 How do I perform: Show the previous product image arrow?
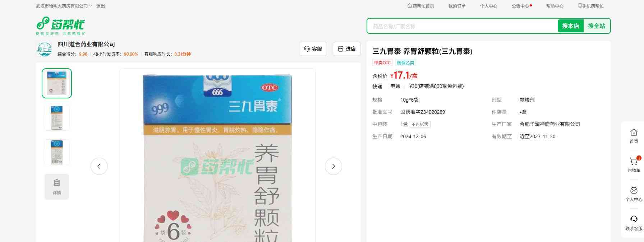click(99, 166)
